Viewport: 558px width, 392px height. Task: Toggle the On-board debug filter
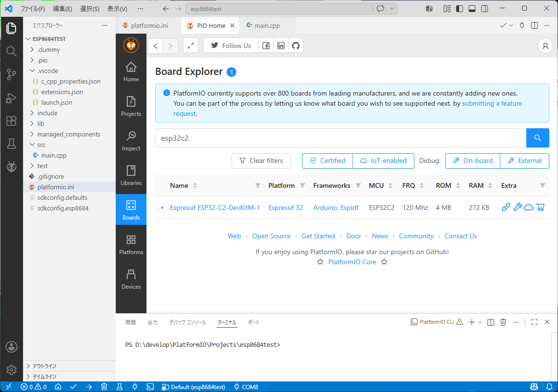tap(473, 160)
